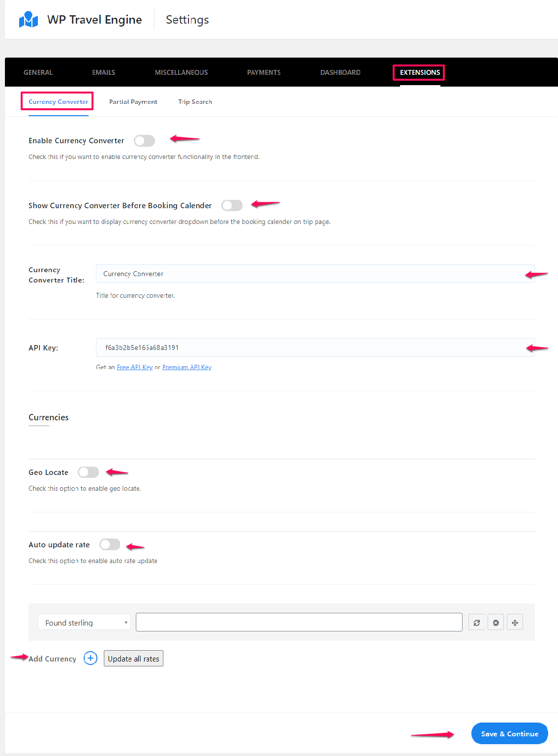Image resolution: width=558 pixels, height=756 pixels.
Task: Click the Pound sterling rate input field
Action: tap(299, 622)
